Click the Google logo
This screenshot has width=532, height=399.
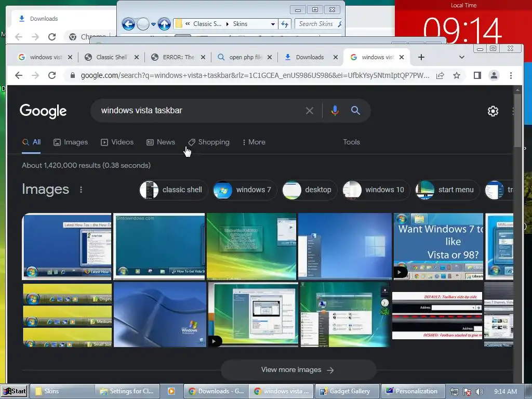(43, 111)
